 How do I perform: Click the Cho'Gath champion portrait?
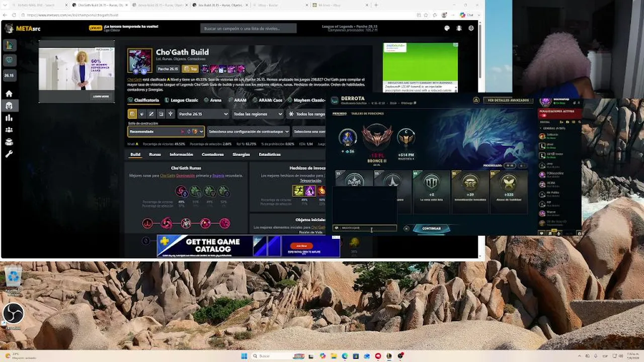(139, 61)
